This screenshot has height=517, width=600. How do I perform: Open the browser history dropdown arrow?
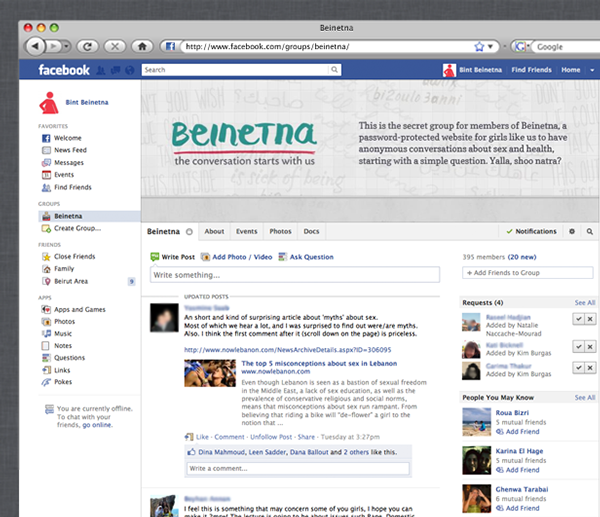click(66, 46)
